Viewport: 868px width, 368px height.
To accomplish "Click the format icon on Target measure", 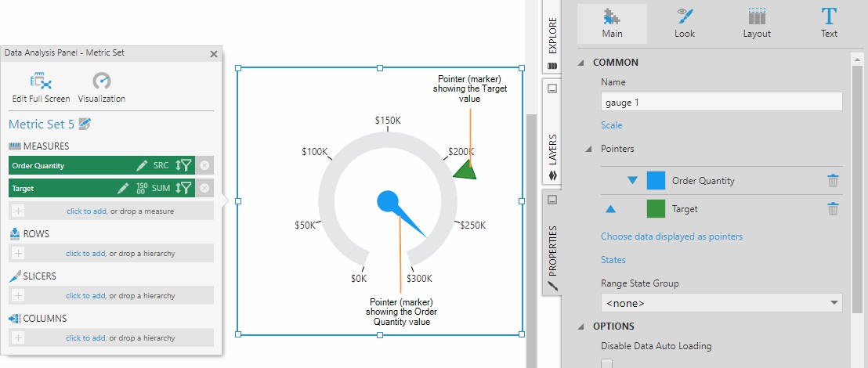I will [x=141, y=188].
